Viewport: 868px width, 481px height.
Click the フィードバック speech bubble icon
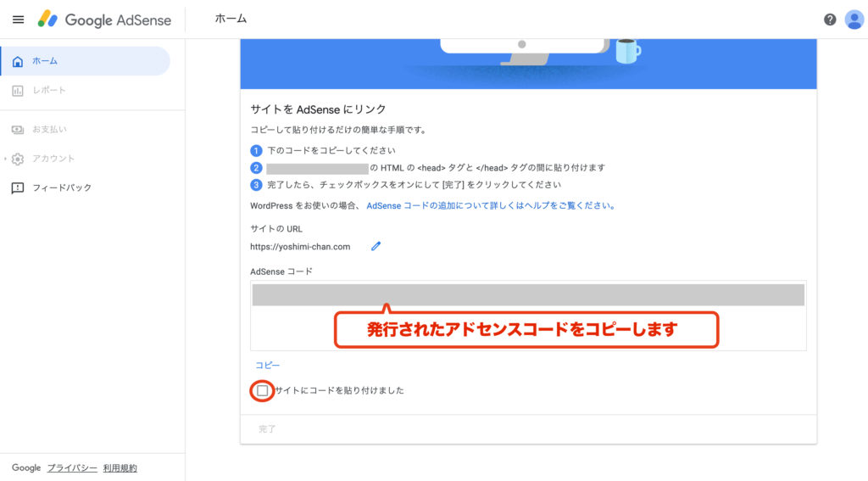click(18, 187)
